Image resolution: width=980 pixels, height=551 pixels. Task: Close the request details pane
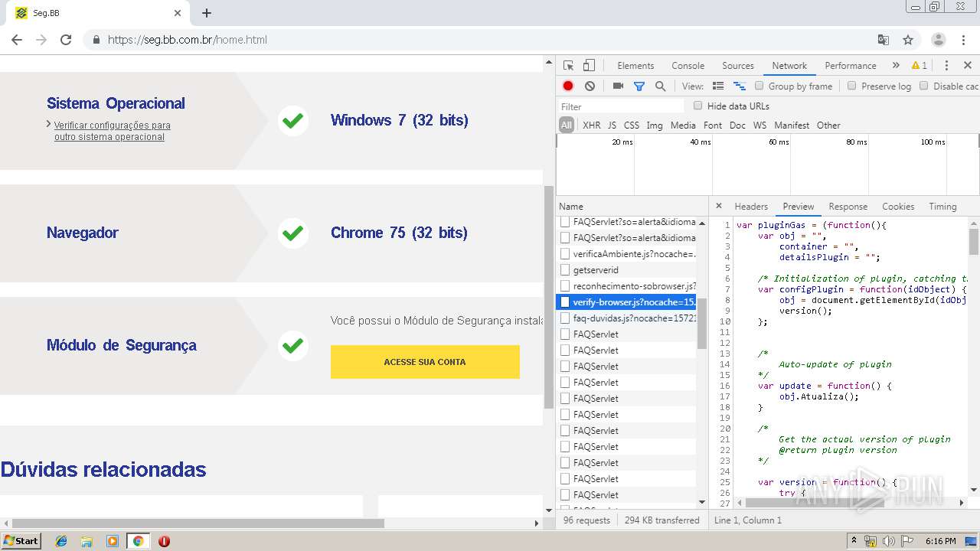[718, 206]
